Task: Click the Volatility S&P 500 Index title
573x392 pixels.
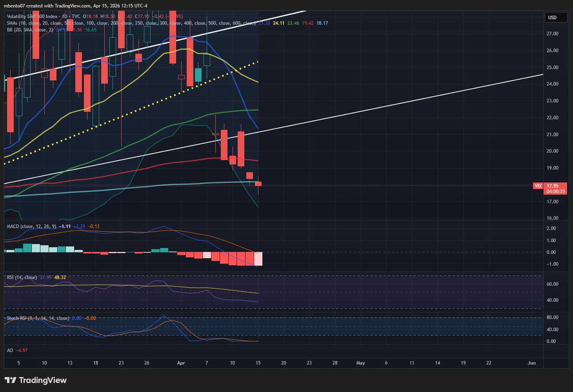Action: (33, 17)
